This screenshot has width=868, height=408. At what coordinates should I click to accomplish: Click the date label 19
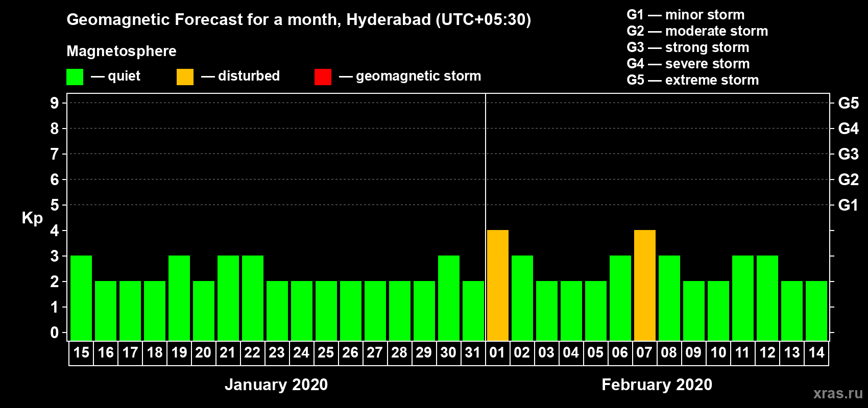pos(179,353)
